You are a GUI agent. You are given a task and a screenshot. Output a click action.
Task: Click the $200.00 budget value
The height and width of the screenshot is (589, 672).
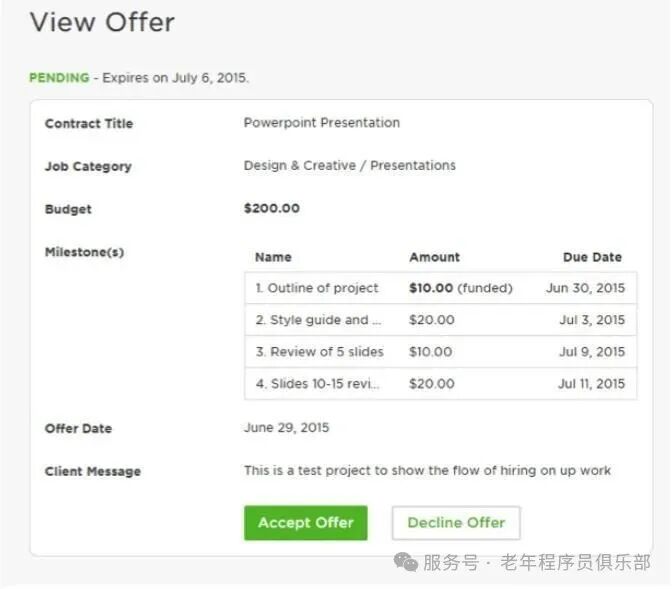[271, 209]
